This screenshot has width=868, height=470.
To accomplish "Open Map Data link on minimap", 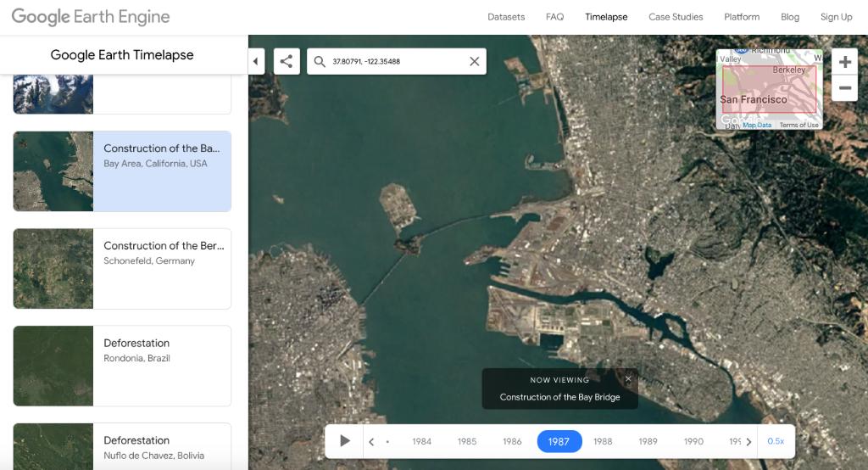I will (757, 126).
